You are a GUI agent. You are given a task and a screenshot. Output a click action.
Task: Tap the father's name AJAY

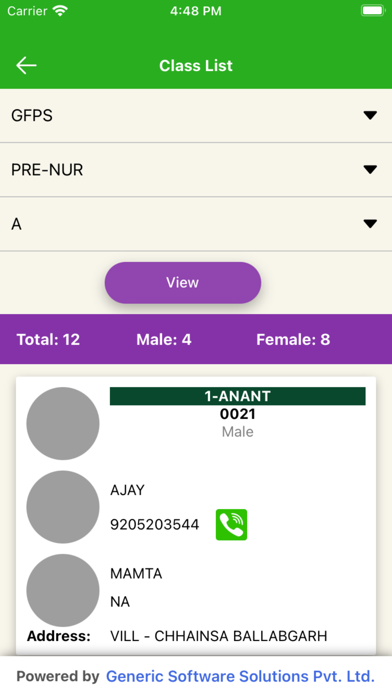[x=127, y=490]
